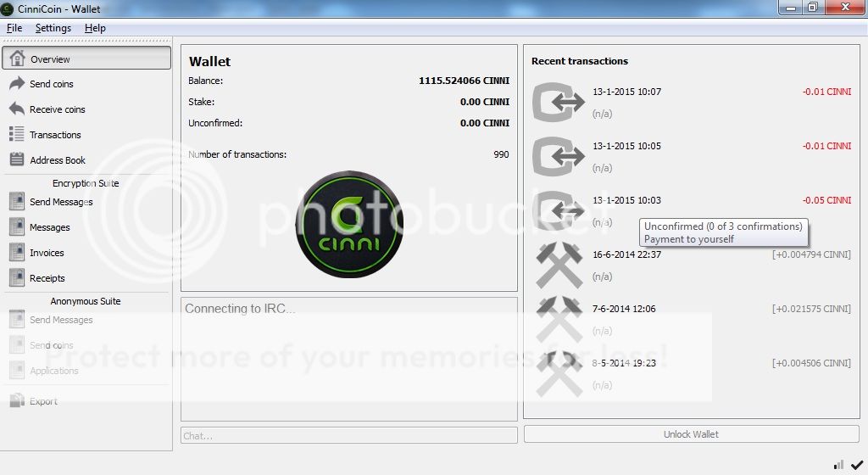Click the date 16-6-2014 22:37
Image resolution: width=868 pixels, height=475 pixels.
click(626, 254)
